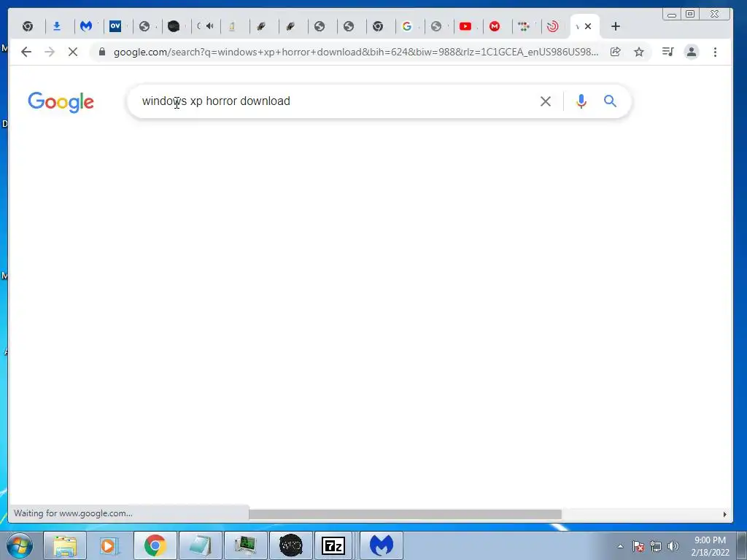This screenshot has height=560, width=747.
Task: Switch to tab with red spiral icon
Action: tap(553, 27)
